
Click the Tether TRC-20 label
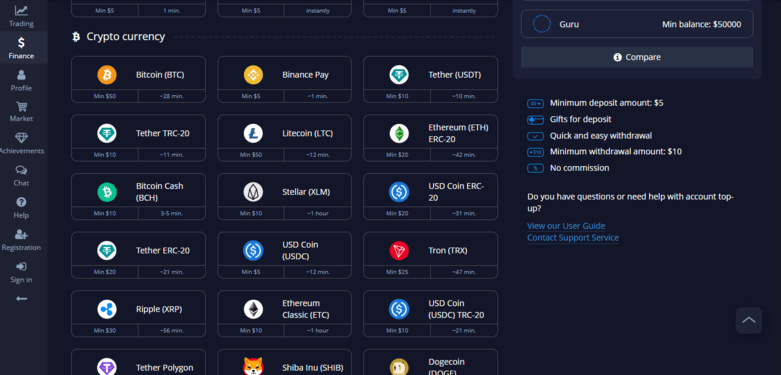coord(163,133)
